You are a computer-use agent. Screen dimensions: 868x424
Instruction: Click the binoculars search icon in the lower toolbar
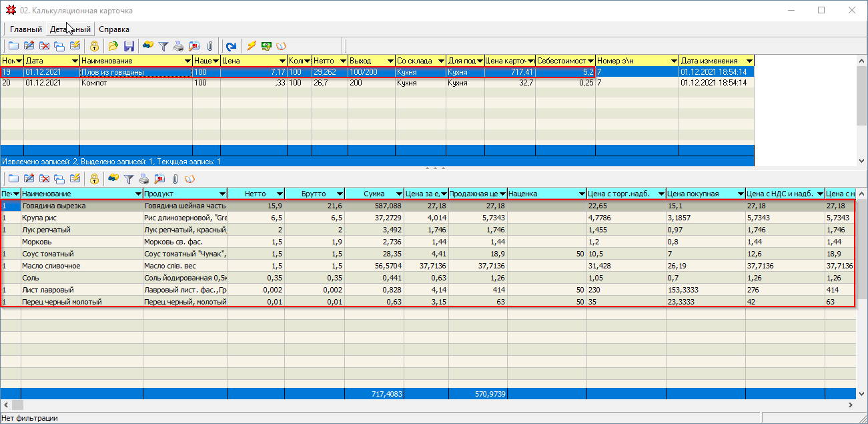[x=113, y=179]
